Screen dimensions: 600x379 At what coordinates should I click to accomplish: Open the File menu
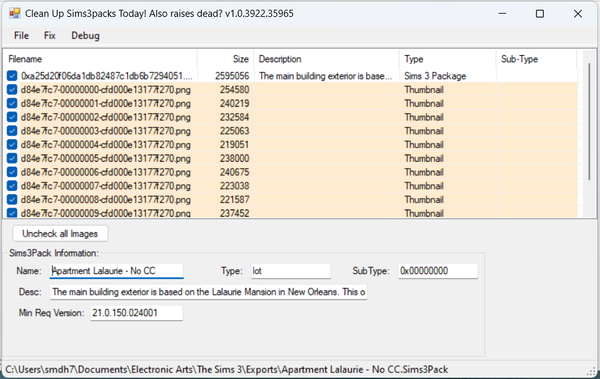click(21, 36)
